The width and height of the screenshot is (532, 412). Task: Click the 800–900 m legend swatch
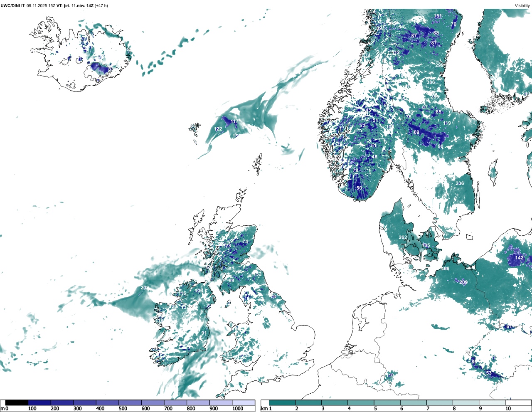tap(198, 402)
